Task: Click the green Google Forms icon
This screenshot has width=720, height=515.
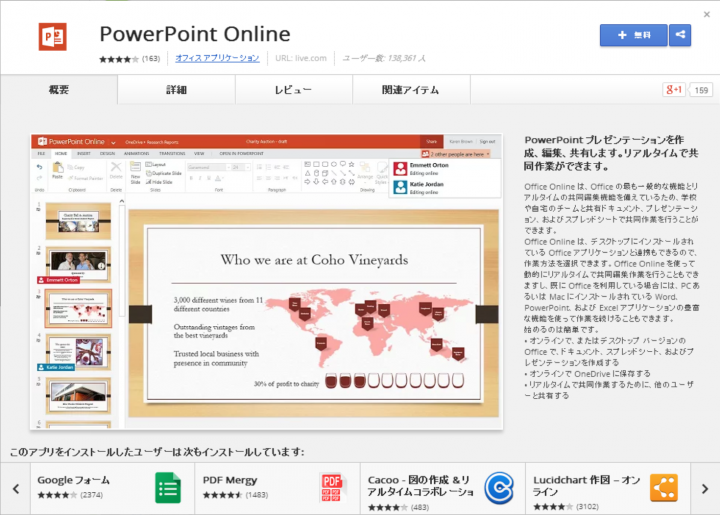Action: point(168,487)
